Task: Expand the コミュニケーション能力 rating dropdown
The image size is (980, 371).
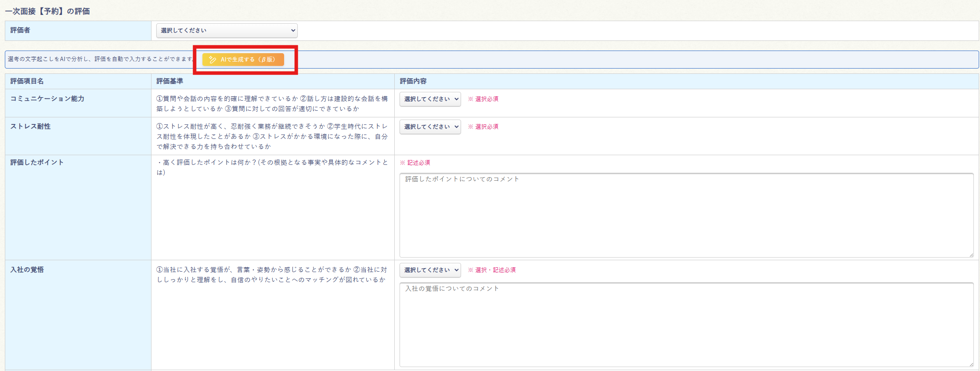Action: point(430,99)
